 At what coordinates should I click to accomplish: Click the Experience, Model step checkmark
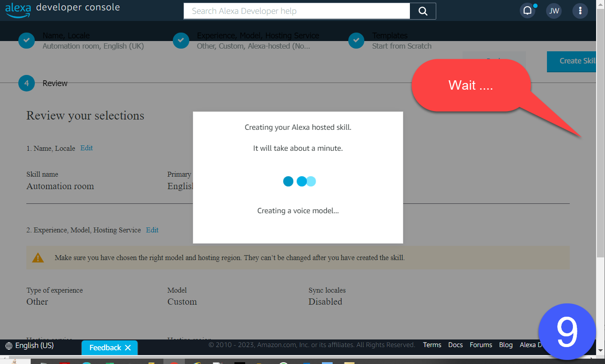tap(181, 40)
